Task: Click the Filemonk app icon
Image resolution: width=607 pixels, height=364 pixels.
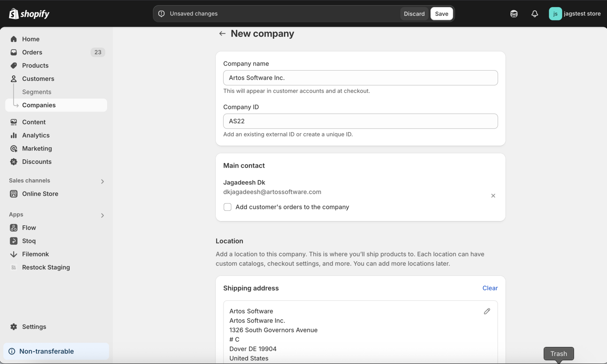Action: click(x=14, y=254)
